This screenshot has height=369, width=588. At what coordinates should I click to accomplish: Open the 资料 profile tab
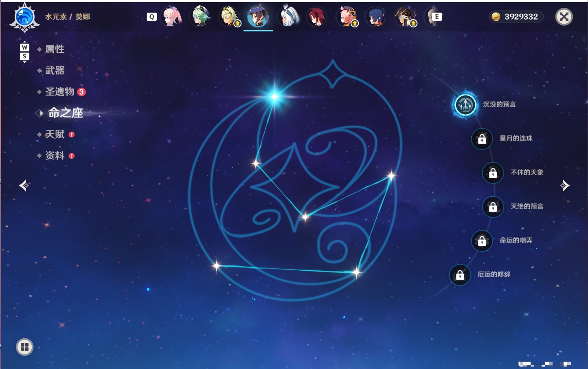coord(55,155)
